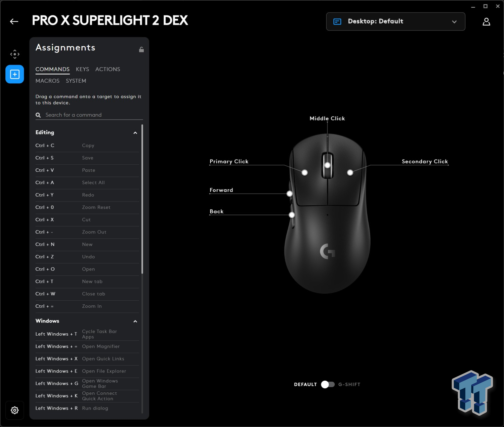Select the Primary Click button marker

pyautogui.click(x=304, y=173)
